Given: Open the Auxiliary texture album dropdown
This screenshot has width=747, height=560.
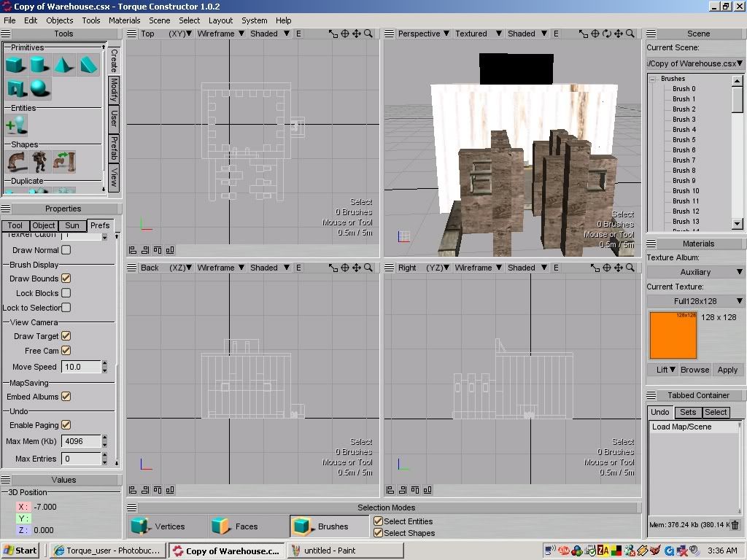Looking at the screenshot, I should [694, 272].
